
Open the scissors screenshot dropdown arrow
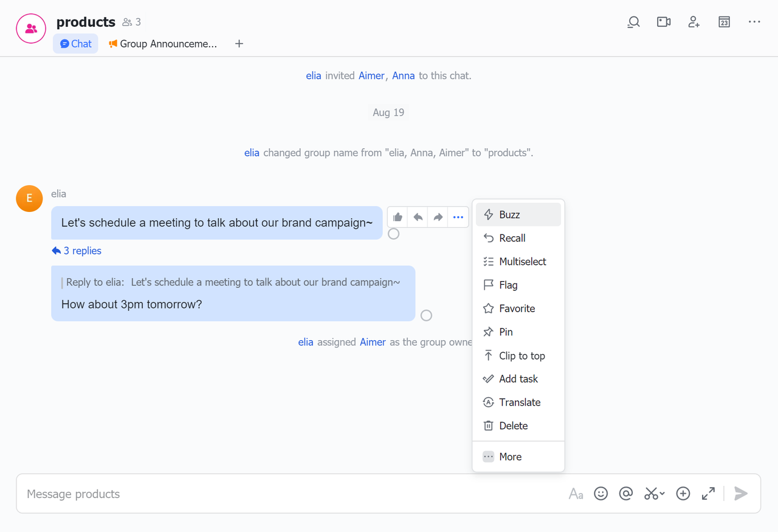click(662, 494)
